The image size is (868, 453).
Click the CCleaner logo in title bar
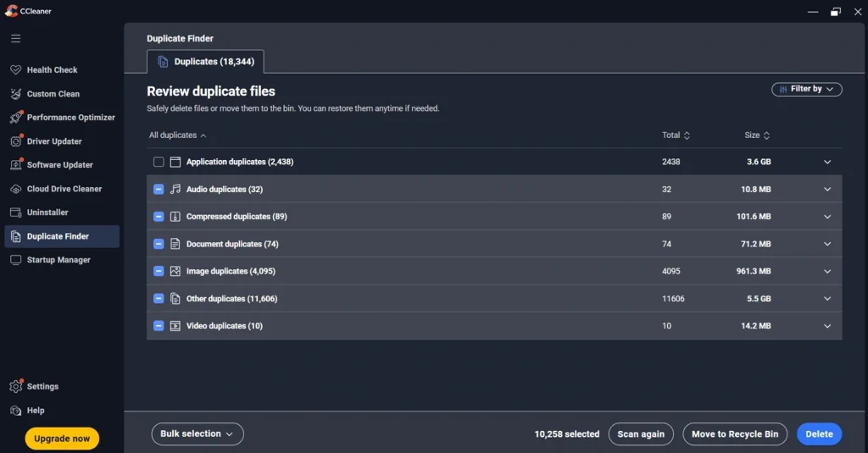coord(11,10)
